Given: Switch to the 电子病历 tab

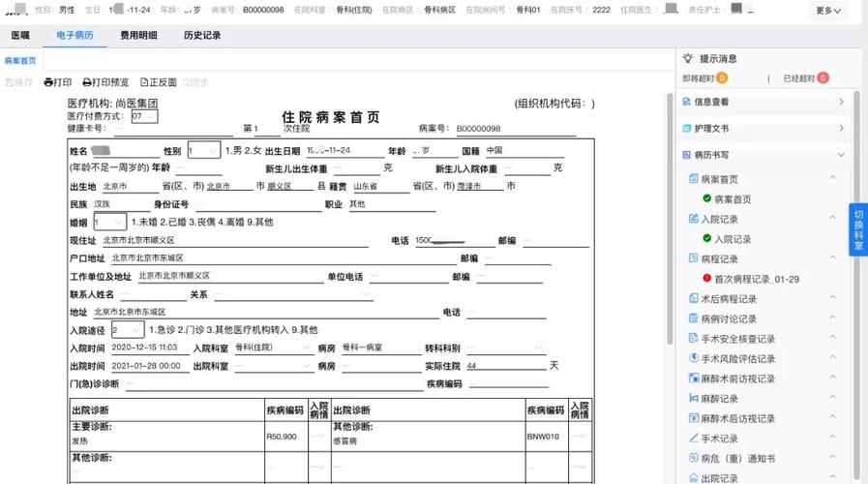Looking at the screenshot, I should click(75, 35).
